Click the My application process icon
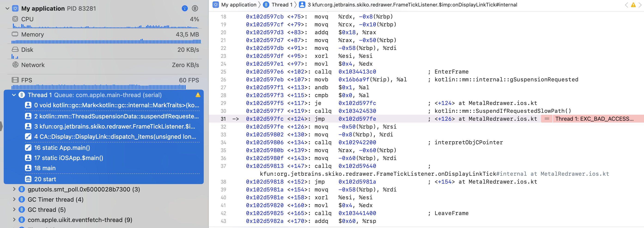 point(15,9)
